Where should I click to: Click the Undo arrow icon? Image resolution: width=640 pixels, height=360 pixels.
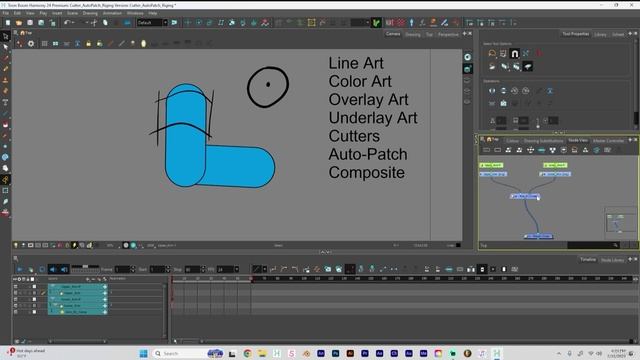(67, 23)
